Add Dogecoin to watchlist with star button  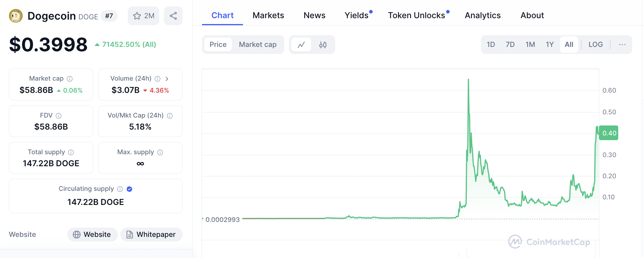tap(143, 16)
